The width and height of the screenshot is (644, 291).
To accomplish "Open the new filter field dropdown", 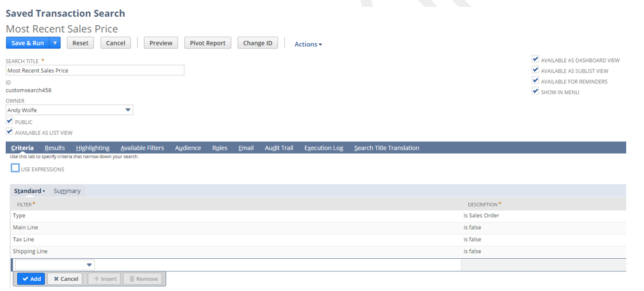I will click(x=89, y=265).
